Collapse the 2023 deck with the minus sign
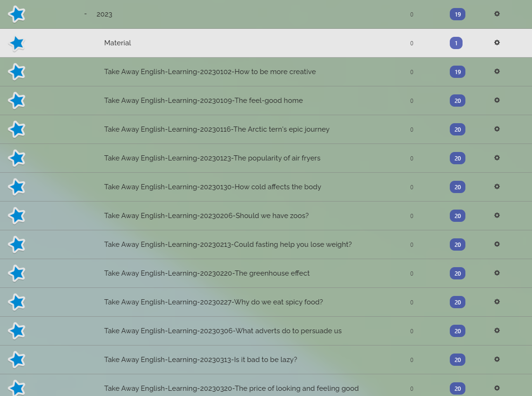Viewport: 532px width, 396px height. tap(86, 14)
